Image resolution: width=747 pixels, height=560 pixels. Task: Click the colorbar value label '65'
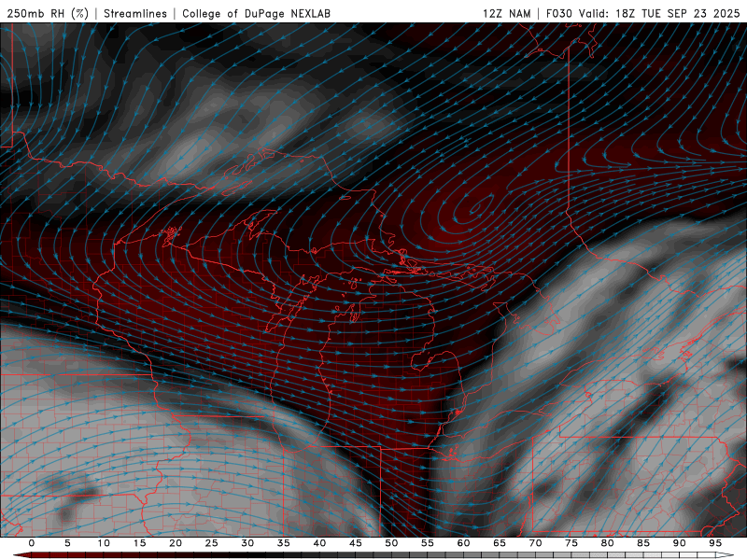pyautogui.click(x=500, y=543)
